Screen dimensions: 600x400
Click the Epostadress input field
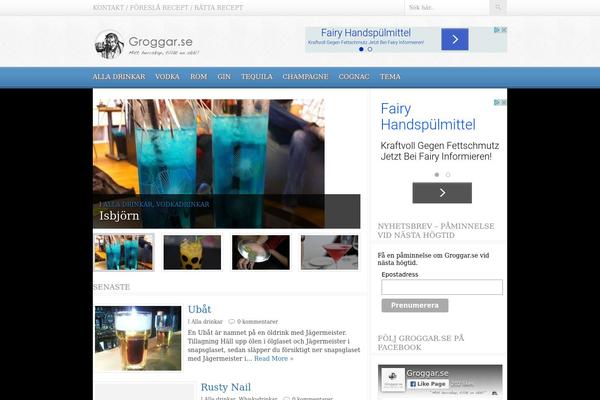(442, 287)
